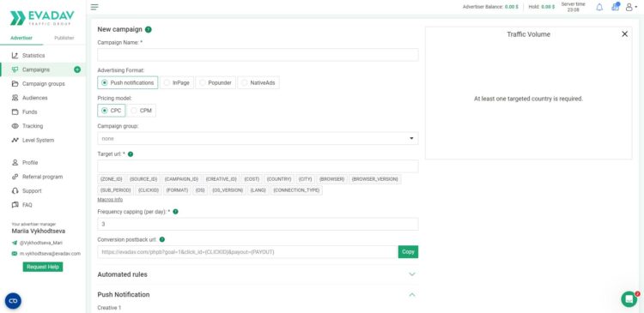Click the Referral program link icon
This screenshot has width=644, height=313.
[15, 177]
